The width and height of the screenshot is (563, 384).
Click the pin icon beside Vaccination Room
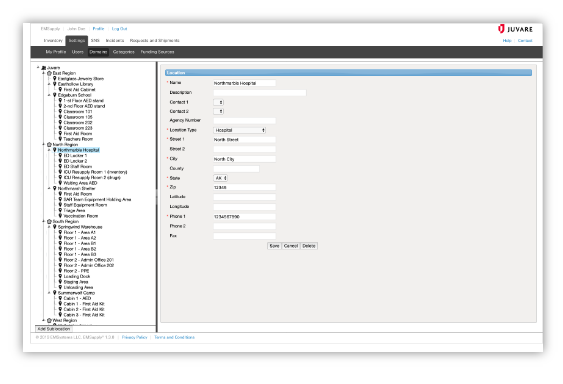click(60, 216)
